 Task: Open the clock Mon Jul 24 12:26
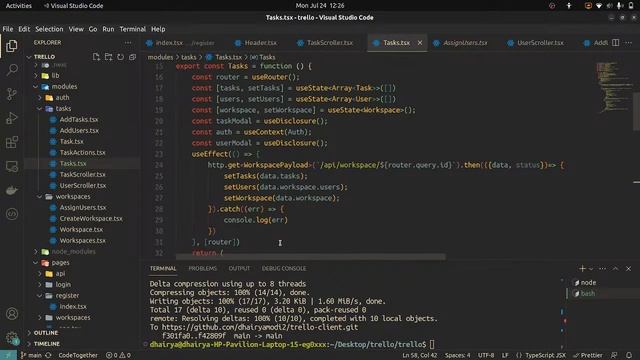(x=320, y=6)
